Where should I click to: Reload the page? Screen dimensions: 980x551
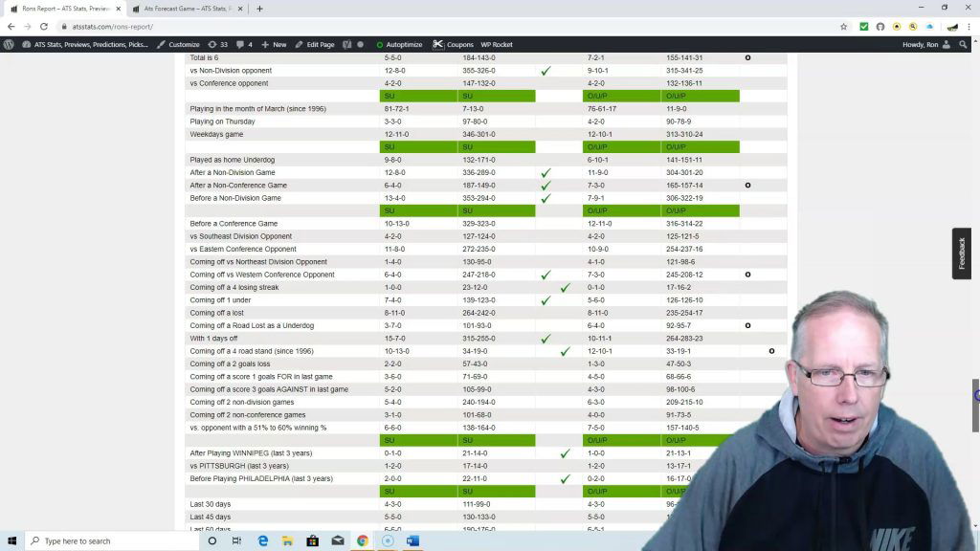[44, 27]
